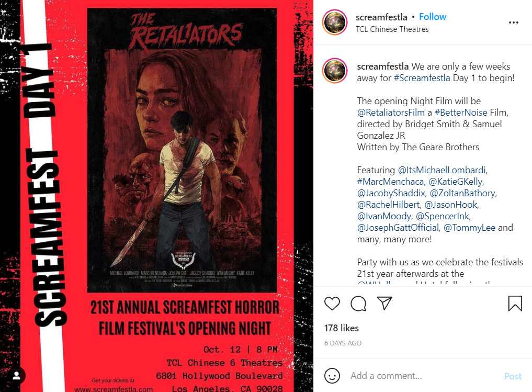Follow the screamfestla account
The image size is (532, 392).
(433, 17)
